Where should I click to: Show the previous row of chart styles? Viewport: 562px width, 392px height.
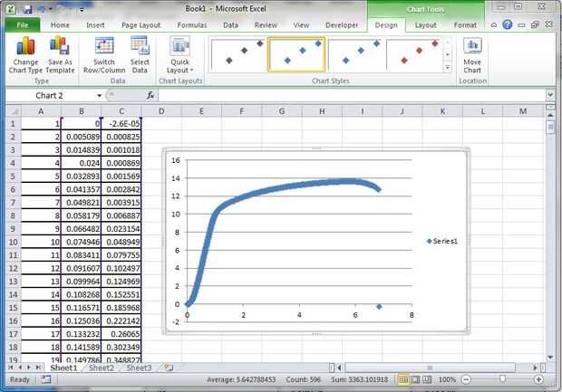[447, 43]
